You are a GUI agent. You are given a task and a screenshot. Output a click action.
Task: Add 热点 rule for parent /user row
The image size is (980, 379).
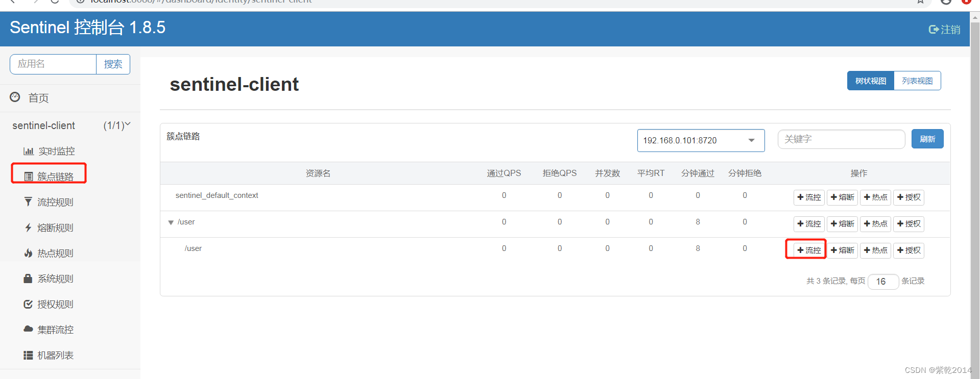[875, 224]
